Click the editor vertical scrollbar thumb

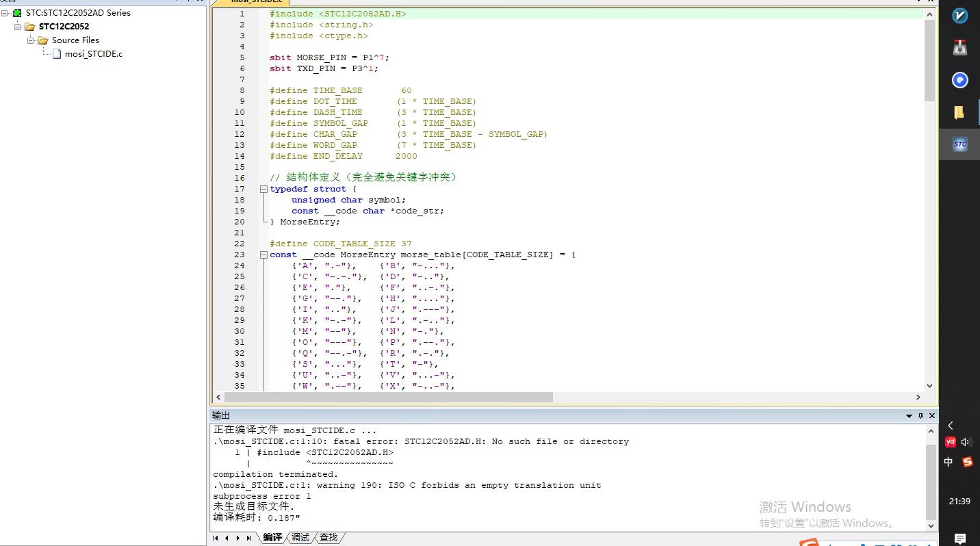tap(929, 60)
